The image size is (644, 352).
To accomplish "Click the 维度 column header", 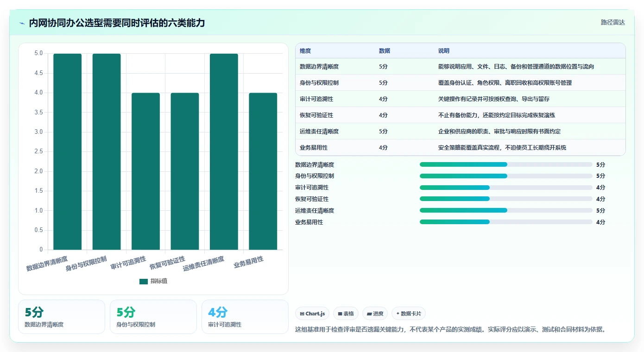I will coord(305,51).
